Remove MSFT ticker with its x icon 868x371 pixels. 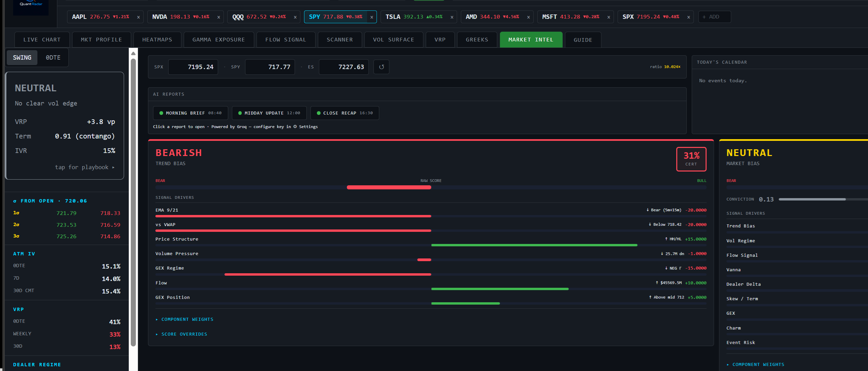point(608,17)
